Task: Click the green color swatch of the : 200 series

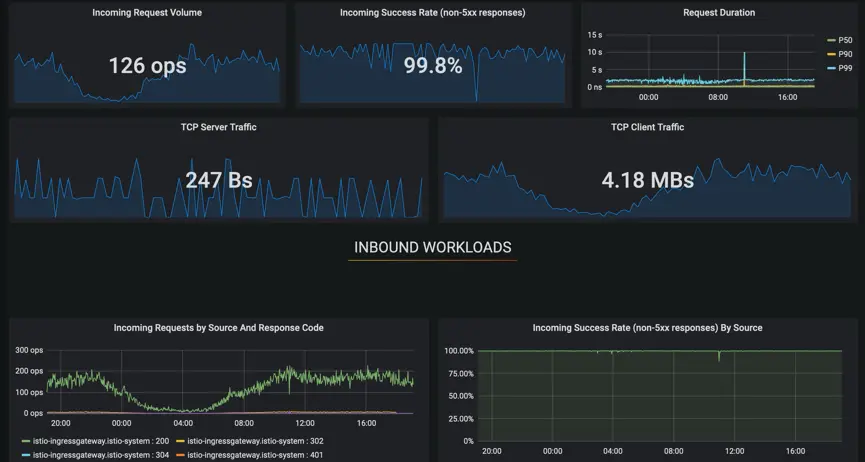Action: (x=25, y=441)
